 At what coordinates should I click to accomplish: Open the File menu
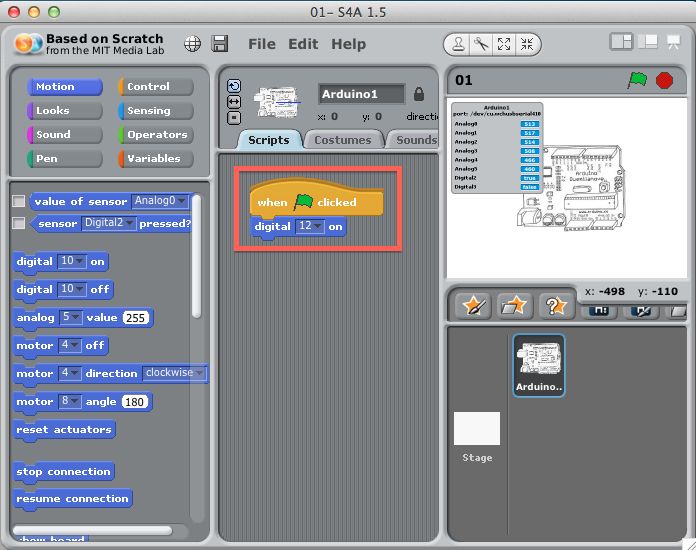pyautogui.click(x=262, y=44)
